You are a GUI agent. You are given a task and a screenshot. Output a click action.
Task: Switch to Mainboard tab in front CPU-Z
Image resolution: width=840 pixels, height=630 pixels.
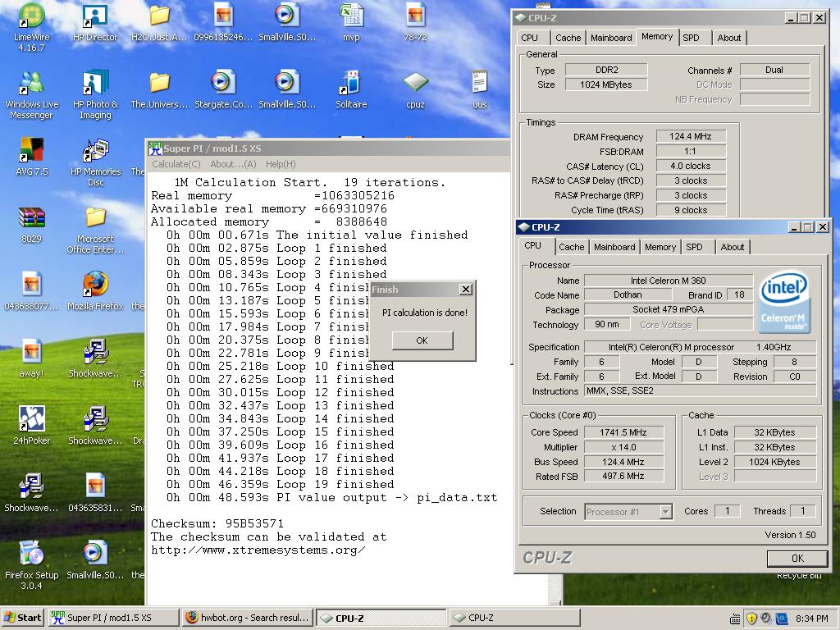pos(614,247)
